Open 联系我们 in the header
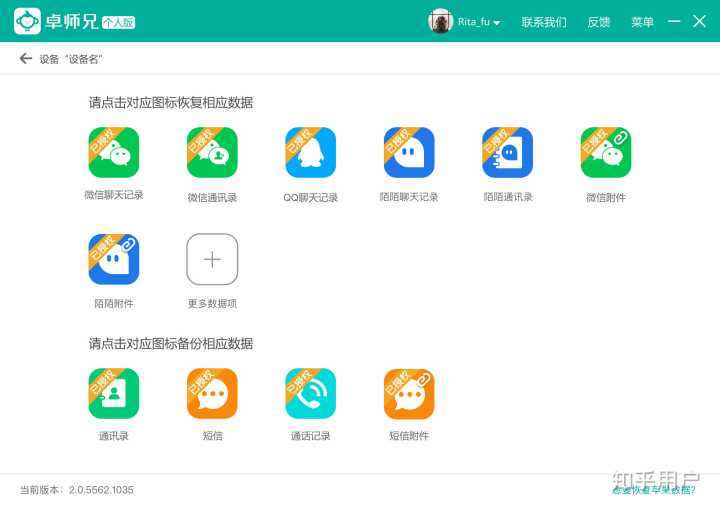Image resolution: width=720 pixels, height=506 pixels. tap(544, 22)
